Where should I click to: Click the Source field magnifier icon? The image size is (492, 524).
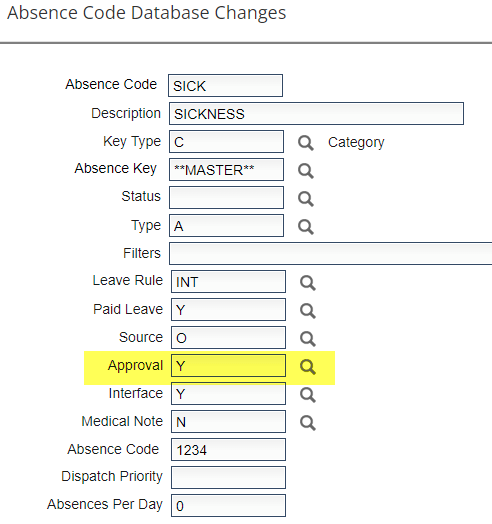308,339
